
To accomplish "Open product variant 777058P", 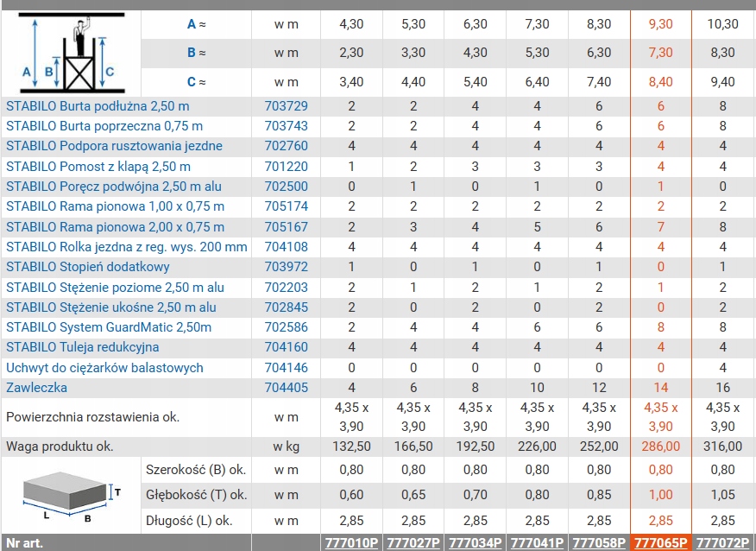I will (x=599, y=543).
